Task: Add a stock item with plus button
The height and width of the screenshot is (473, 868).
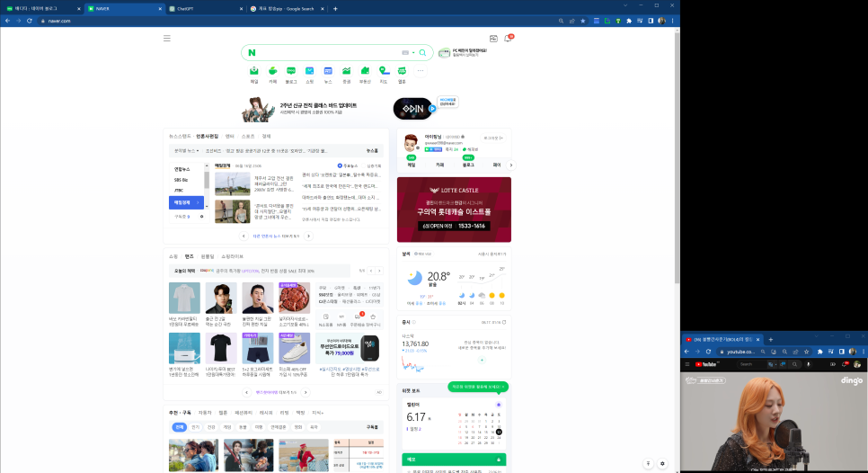Action: coord(482,360)
